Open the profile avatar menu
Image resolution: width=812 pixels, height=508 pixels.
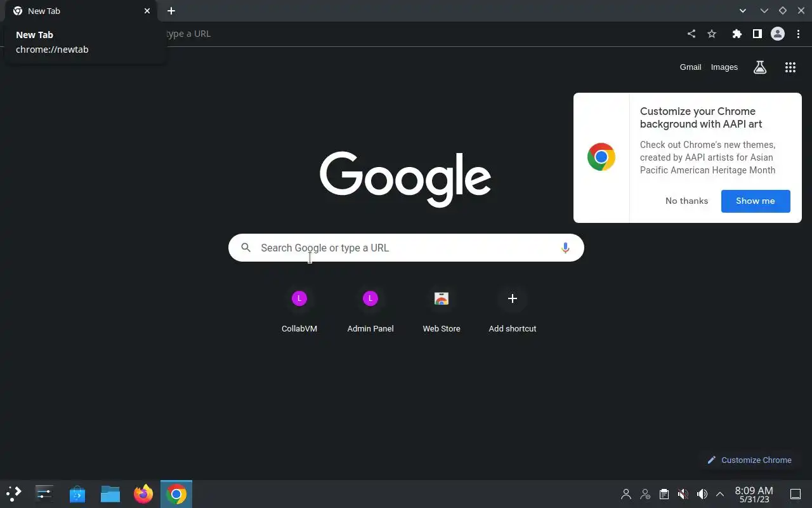(x=778, y=34)
